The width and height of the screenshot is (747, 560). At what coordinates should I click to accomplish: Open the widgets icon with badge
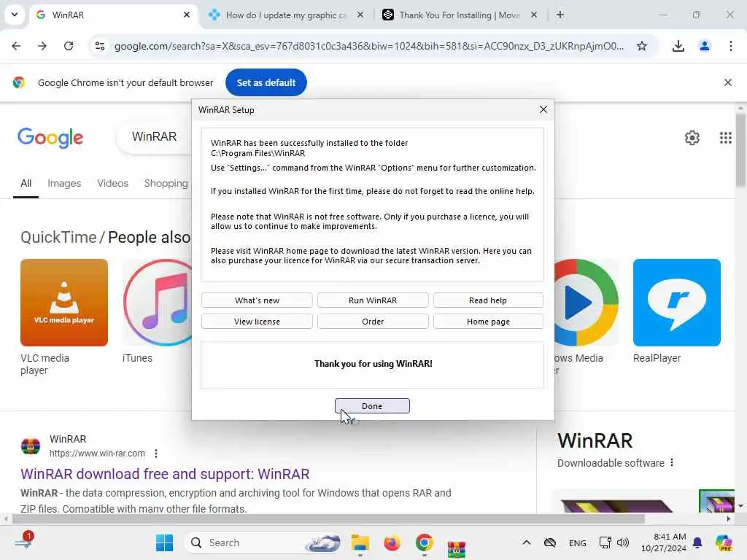pyautogui.click(x=24, y=540)
